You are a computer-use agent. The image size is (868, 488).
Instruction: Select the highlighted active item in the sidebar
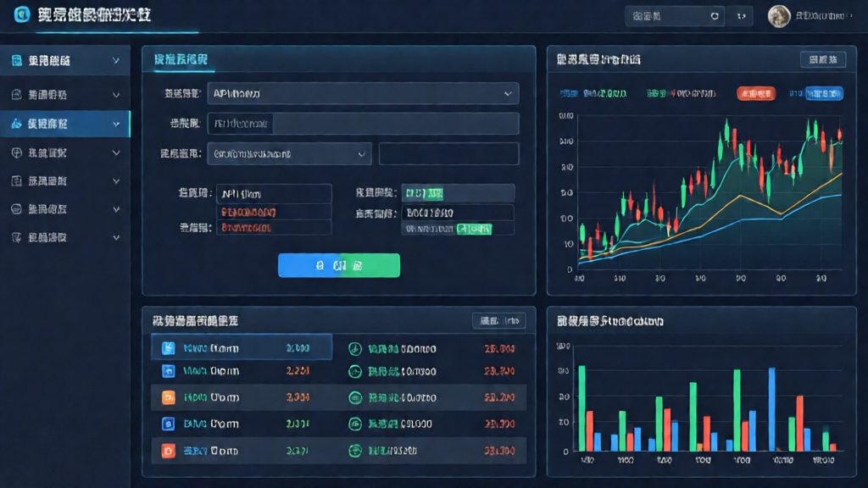64,124
